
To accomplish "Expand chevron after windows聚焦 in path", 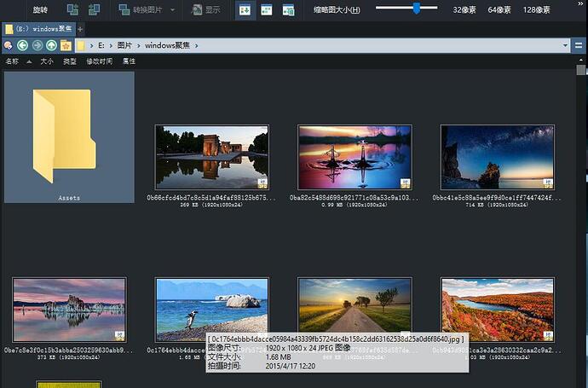I will click(x=197, y=45).
